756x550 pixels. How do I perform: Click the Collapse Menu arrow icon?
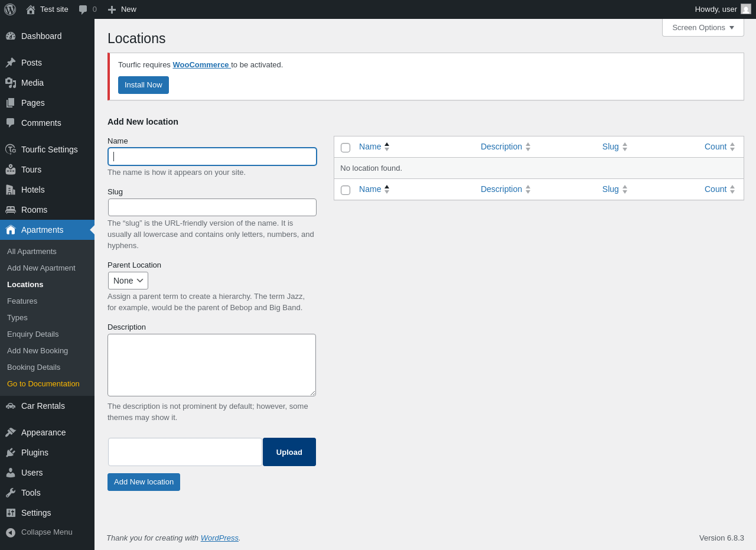[11, 532]
